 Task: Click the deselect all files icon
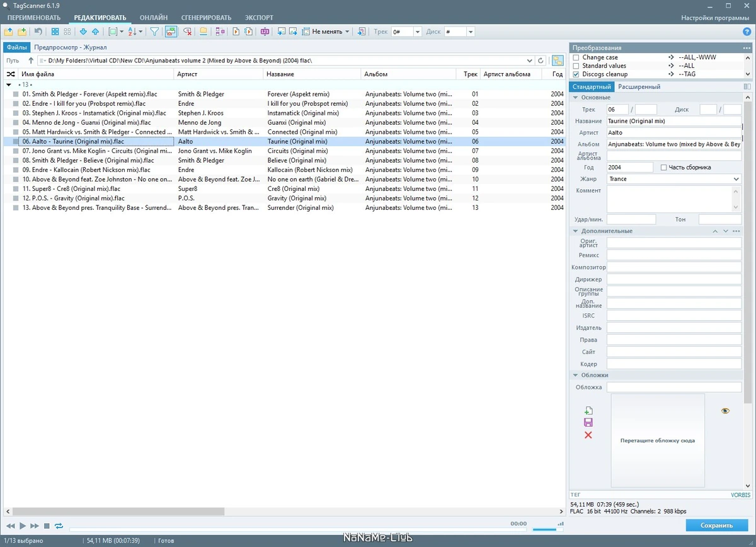pyautogui.click(x=68, y=32)
